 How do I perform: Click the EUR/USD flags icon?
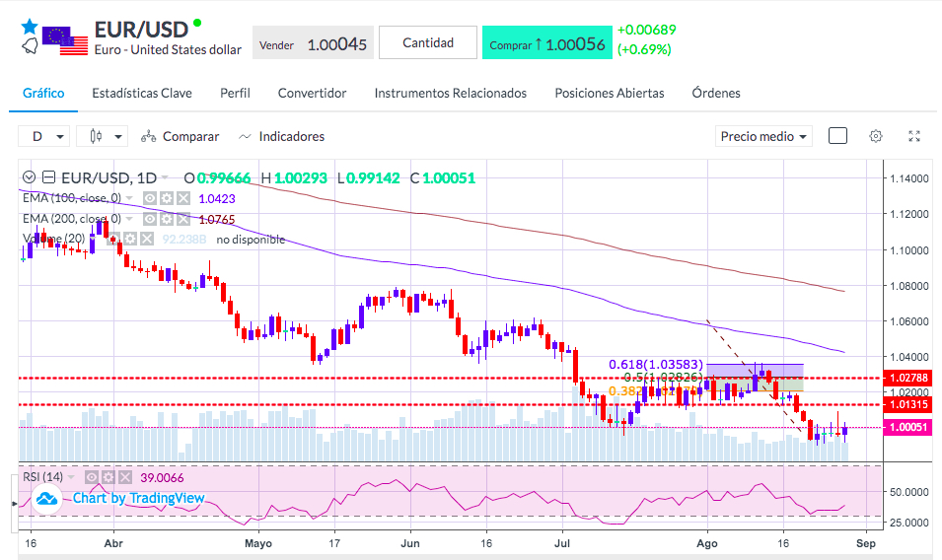[65, 40]
